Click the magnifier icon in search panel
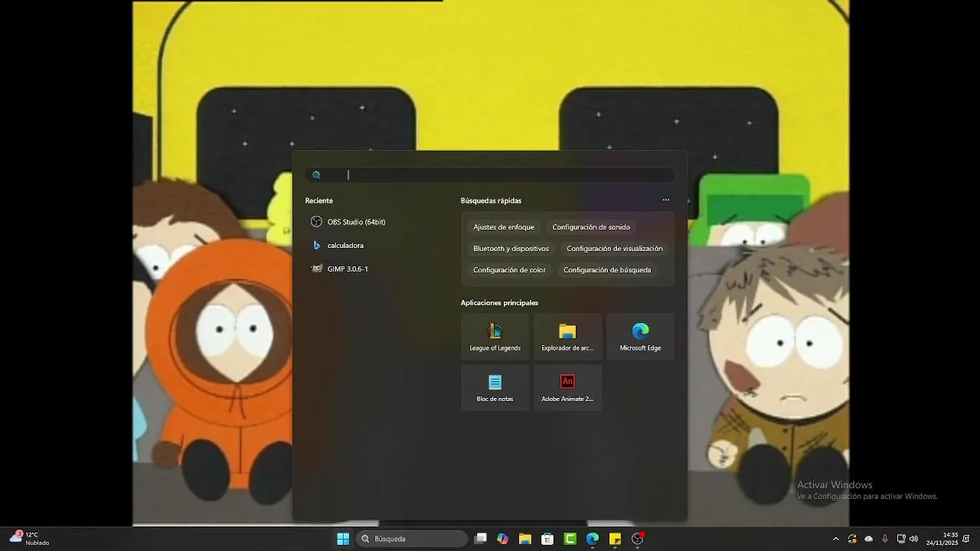Viewport: 980px width, 551px height. 316,175
